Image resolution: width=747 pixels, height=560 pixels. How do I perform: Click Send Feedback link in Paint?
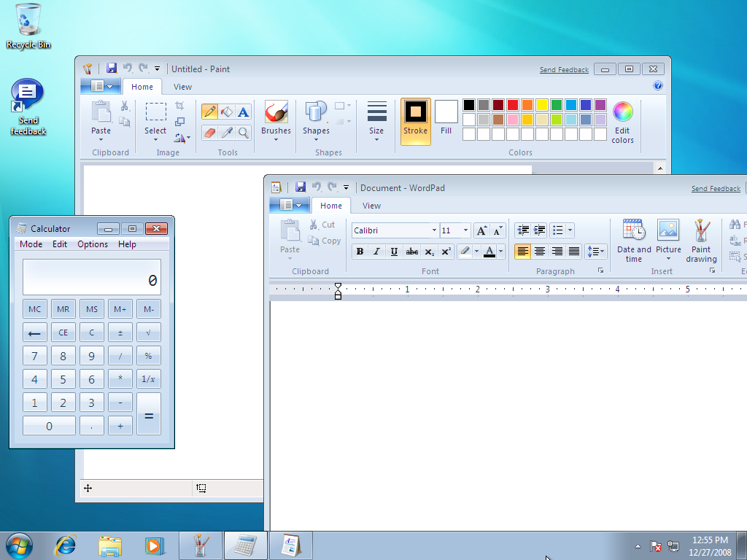tap(564, 69)
